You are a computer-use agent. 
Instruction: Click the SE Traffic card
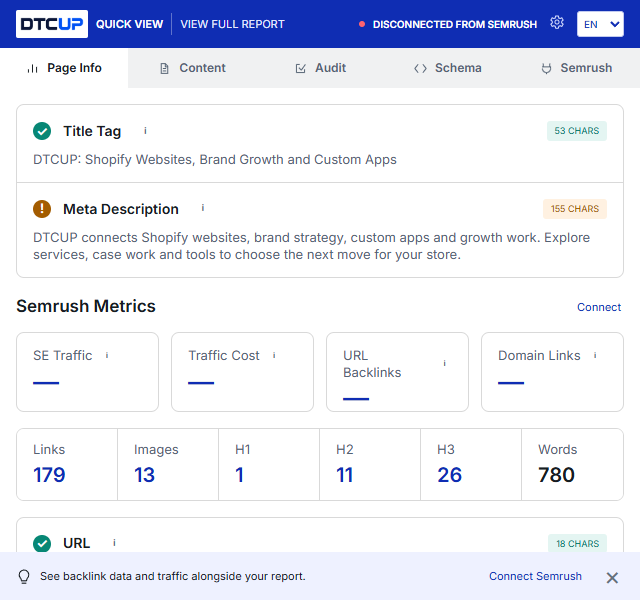pyautogui.click(x=87, y=372)
